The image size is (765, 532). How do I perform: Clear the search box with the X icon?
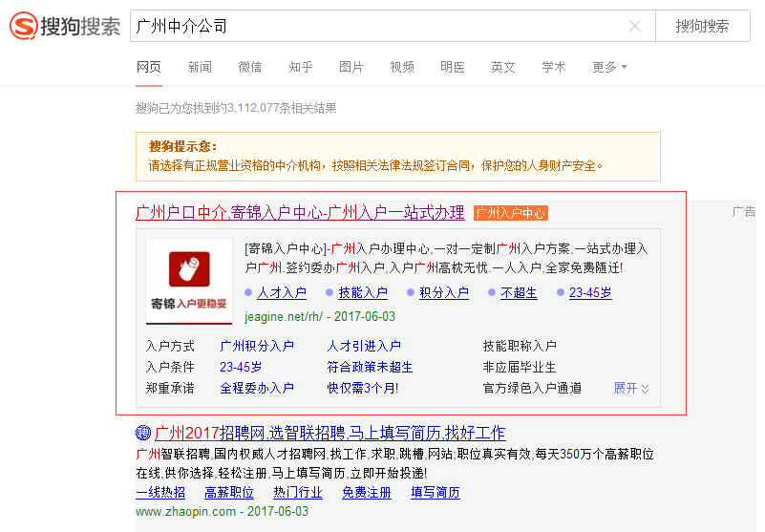(635, 26)
